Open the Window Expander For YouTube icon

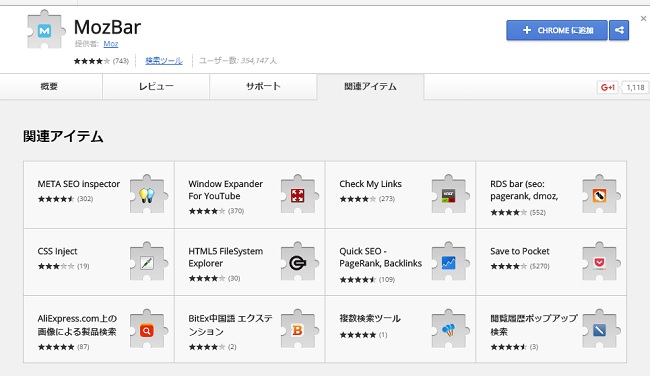(x=299, y=194)
